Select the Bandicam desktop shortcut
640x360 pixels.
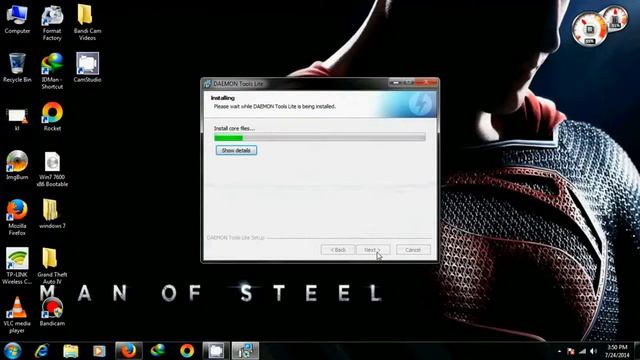tap(52, 312)
